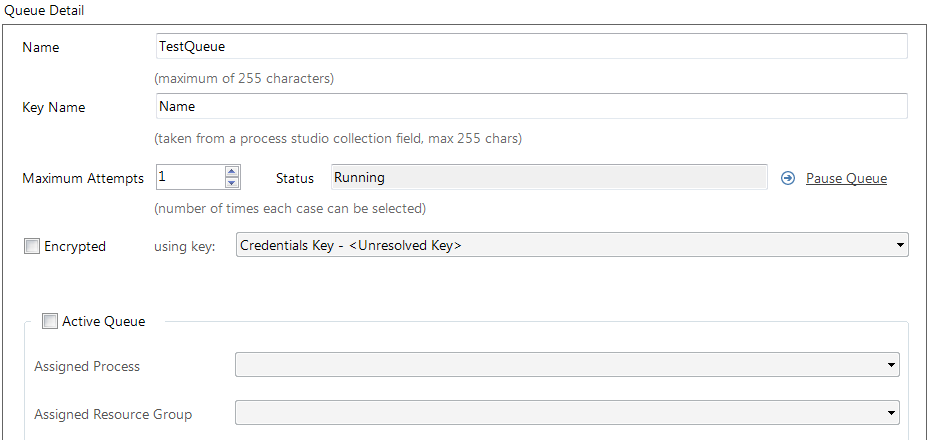Click the Status field showing Running

(x=549, y=177)
